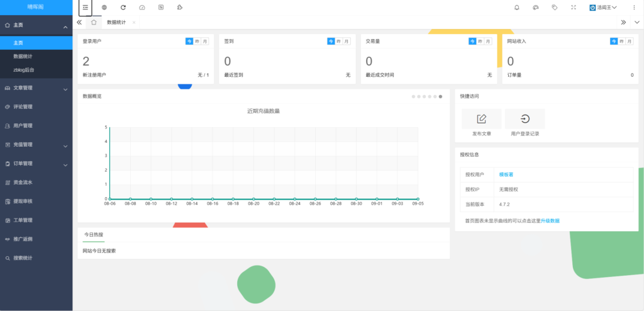Click the 工单管理 sidebar icon
Image resolution: width=644 pixels, height=311 pixels.
[7, 220]
